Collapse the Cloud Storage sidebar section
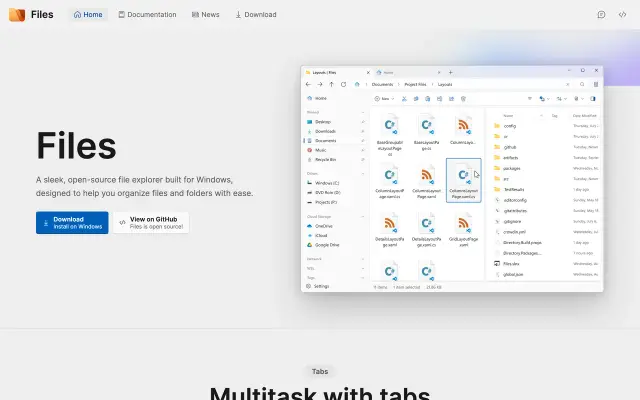The height and width of the screenshot is (400, 640). [362, 217]
